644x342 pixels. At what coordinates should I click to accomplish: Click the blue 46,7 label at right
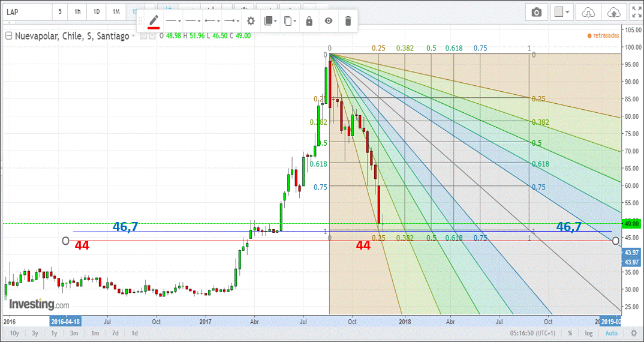click(569, 227)
